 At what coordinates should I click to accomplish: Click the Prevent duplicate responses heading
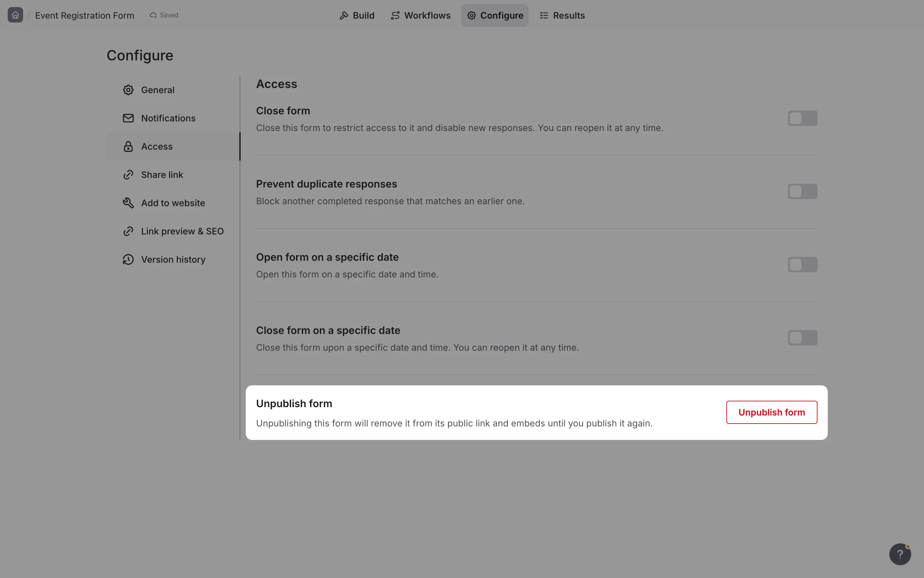327,184
